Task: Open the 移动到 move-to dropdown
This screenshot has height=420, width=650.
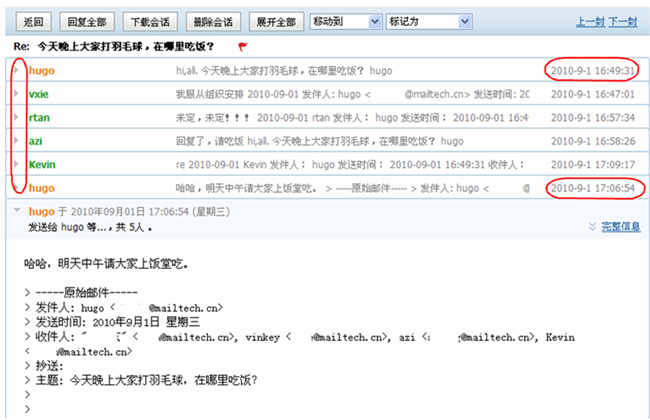Action: pos(345,21)
